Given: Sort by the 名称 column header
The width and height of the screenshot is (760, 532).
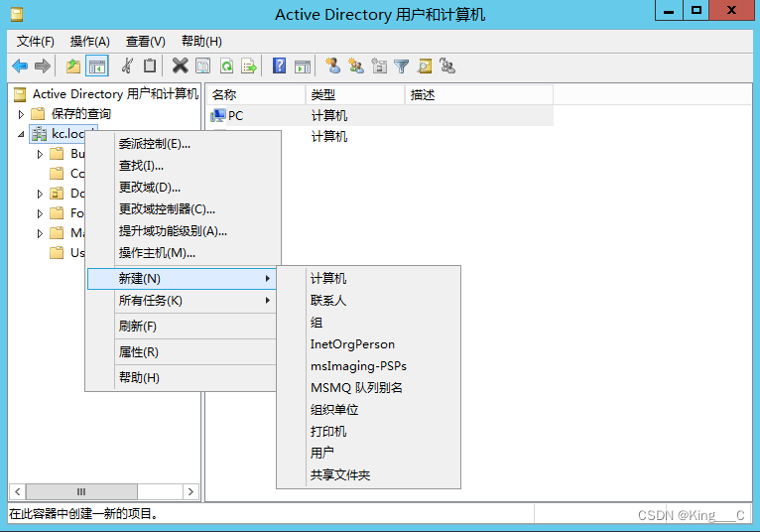Looking at the screenshot, I should 256,95.
